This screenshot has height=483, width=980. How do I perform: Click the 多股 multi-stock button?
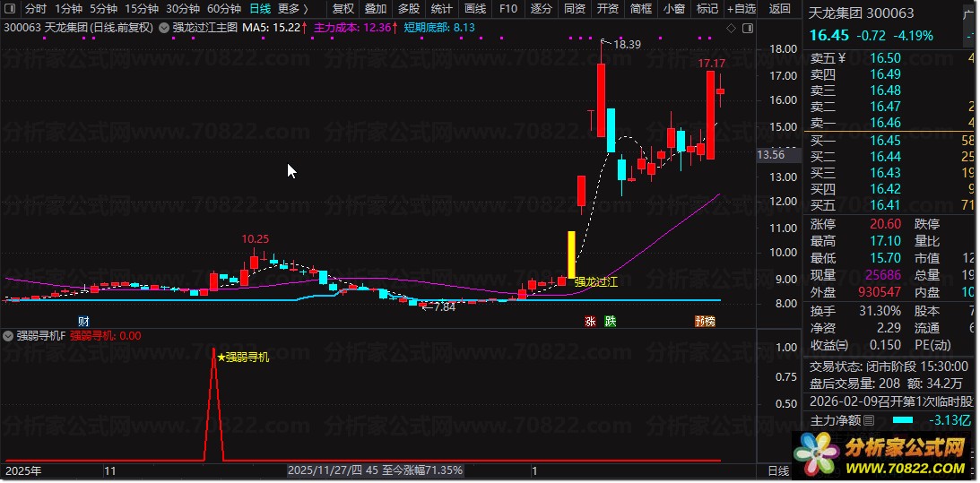point(409,9)
